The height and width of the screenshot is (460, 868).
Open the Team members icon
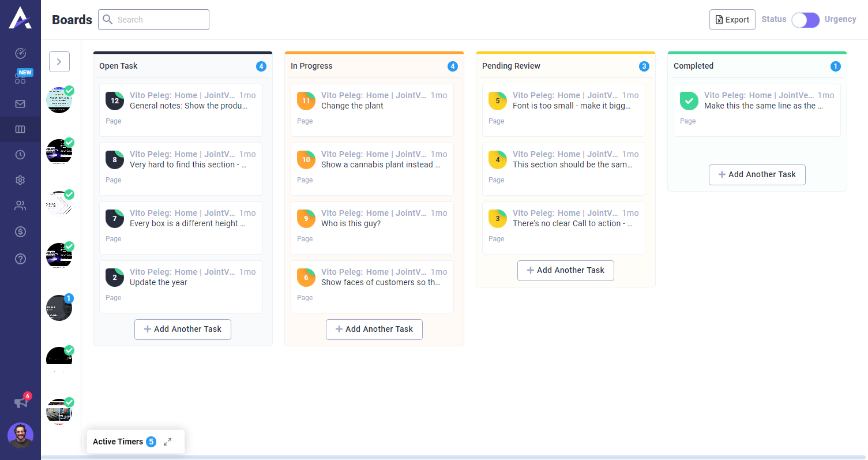point(20,205)
